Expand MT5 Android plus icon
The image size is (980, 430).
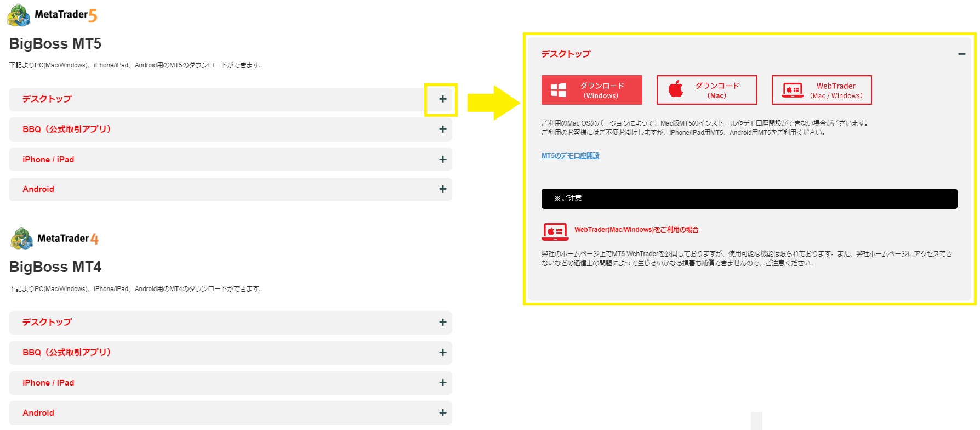443,189
